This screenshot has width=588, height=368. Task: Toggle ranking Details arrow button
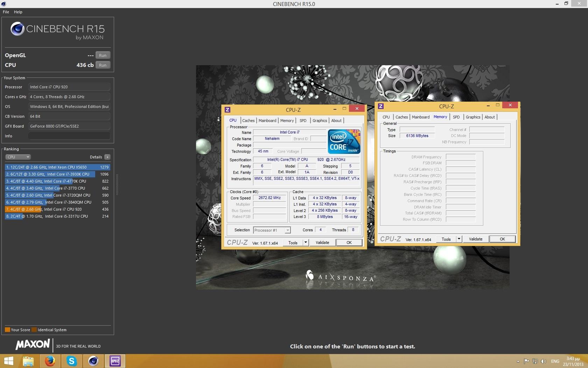(107, 157)
